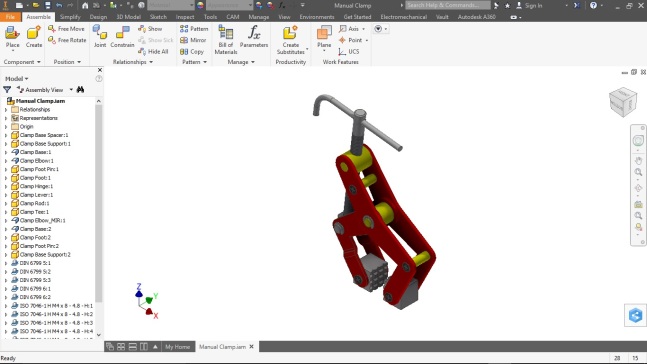
Task: Expand the Clamp Lever:1 node
Action: pos(6,195)
